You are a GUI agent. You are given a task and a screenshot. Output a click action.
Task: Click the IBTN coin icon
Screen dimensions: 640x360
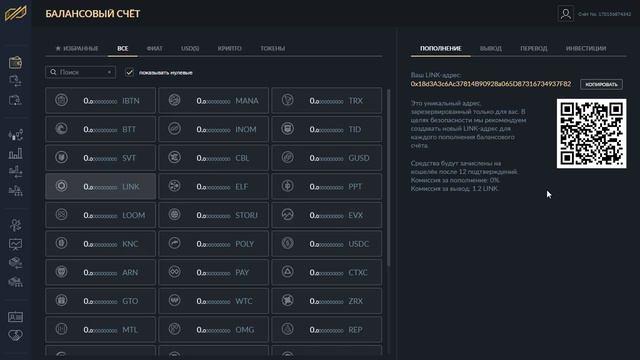(x=61, y=100)
